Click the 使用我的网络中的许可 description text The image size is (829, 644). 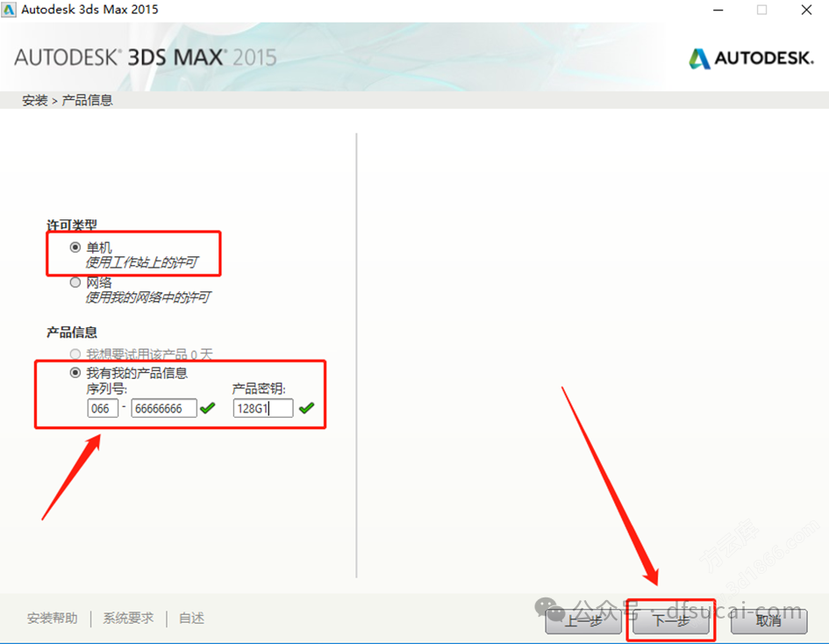coord(148,297)
